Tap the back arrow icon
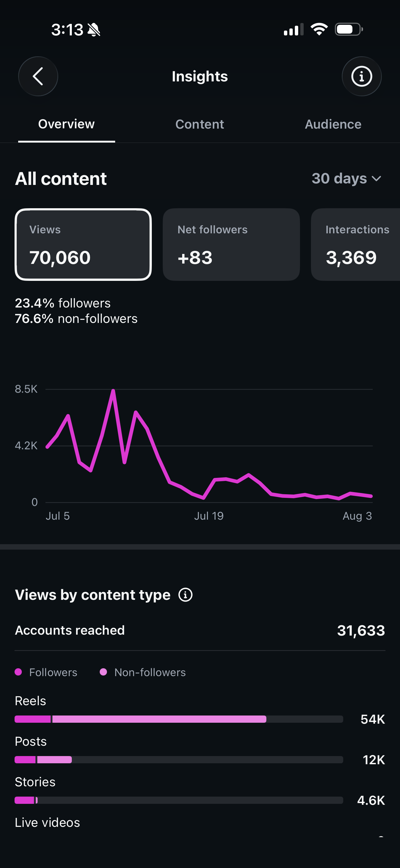Screen dimensions: 400x868 click(x=38, y=76)
